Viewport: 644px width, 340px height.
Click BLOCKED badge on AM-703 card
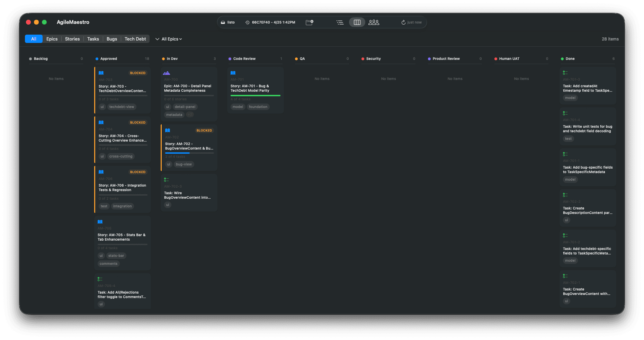[138, 73]
